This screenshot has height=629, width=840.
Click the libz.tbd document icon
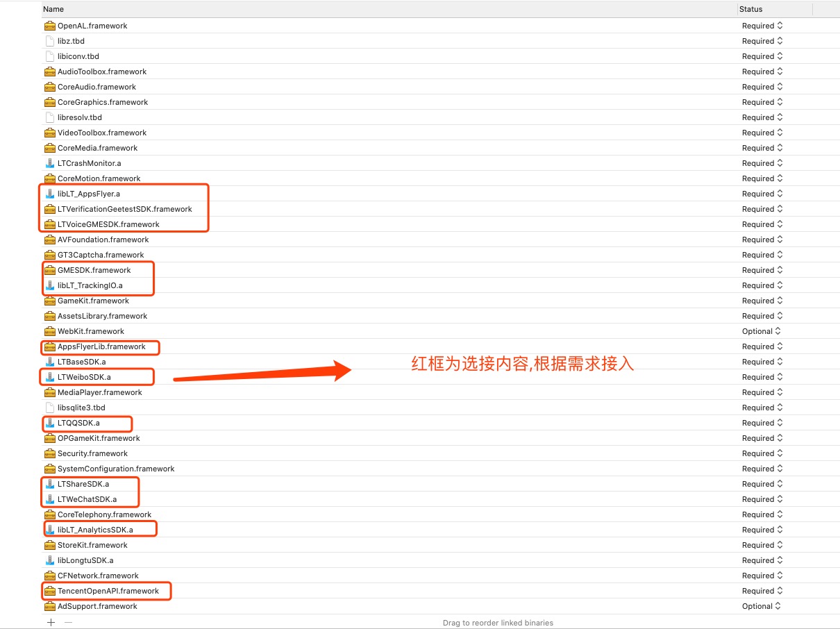(50, 41)
